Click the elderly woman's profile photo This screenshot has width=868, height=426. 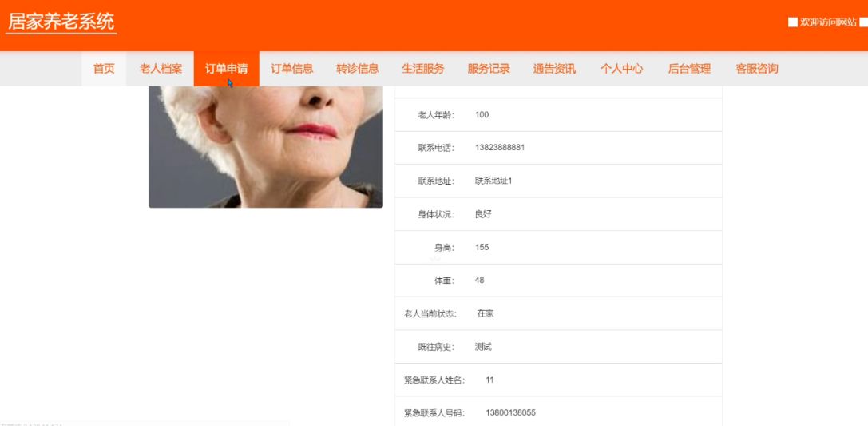pos(266,147)
